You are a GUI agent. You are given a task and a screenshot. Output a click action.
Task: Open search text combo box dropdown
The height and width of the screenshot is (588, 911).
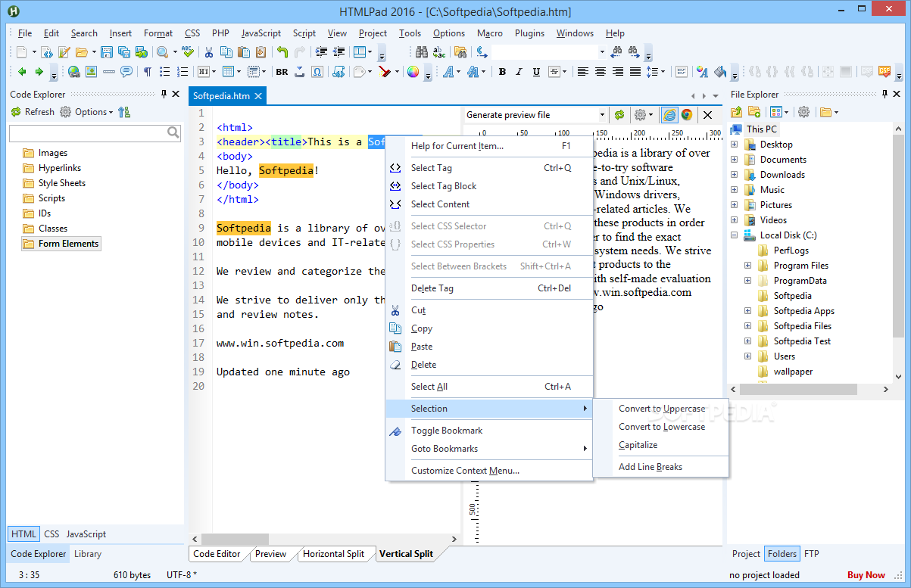602,52
